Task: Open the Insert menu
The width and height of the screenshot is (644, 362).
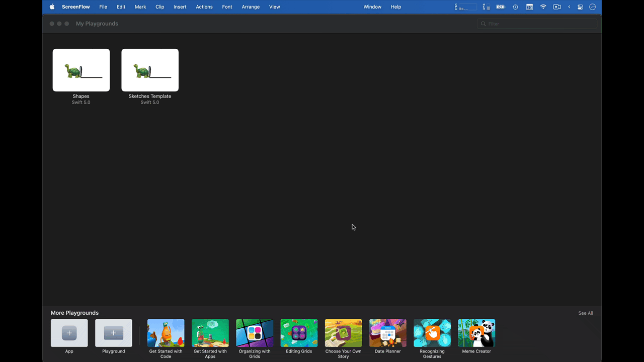Action: [180, 7]
